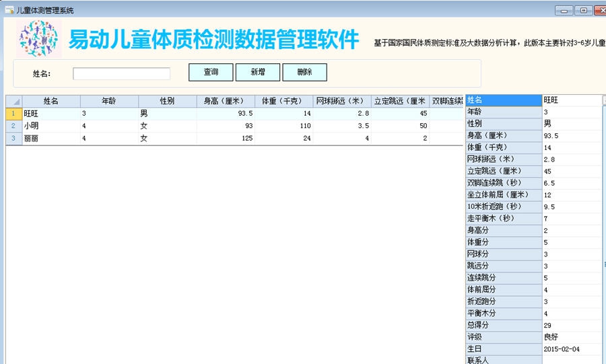
Task: Click weight cell 24 in 丽丽 row
Action: pyautogui.click(x=283, y=138)
